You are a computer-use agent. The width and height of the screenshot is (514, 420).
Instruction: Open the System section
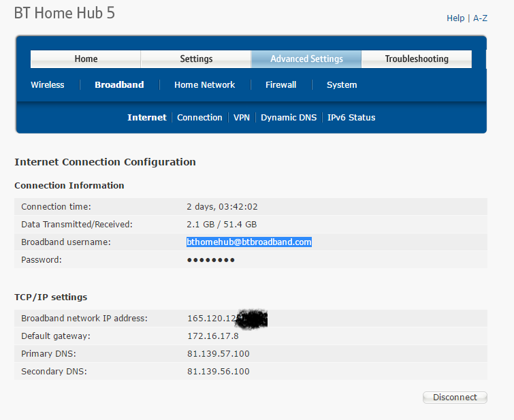pos(342,85)
